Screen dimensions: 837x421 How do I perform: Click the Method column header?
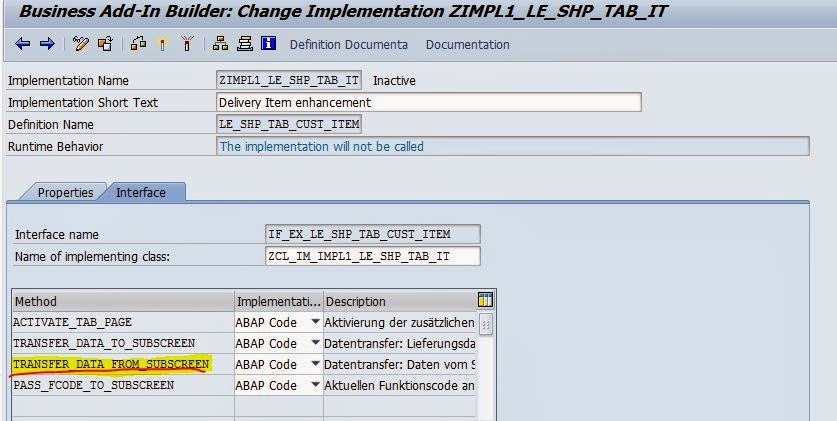tap(123, 301)
